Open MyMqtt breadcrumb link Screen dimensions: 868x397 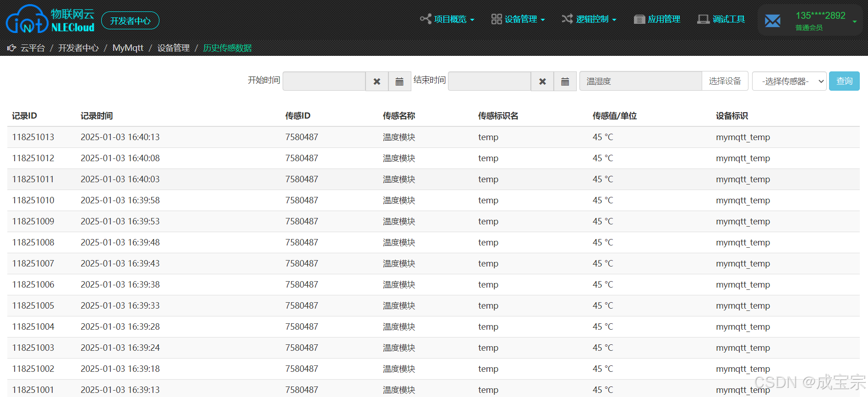(128, 48)
